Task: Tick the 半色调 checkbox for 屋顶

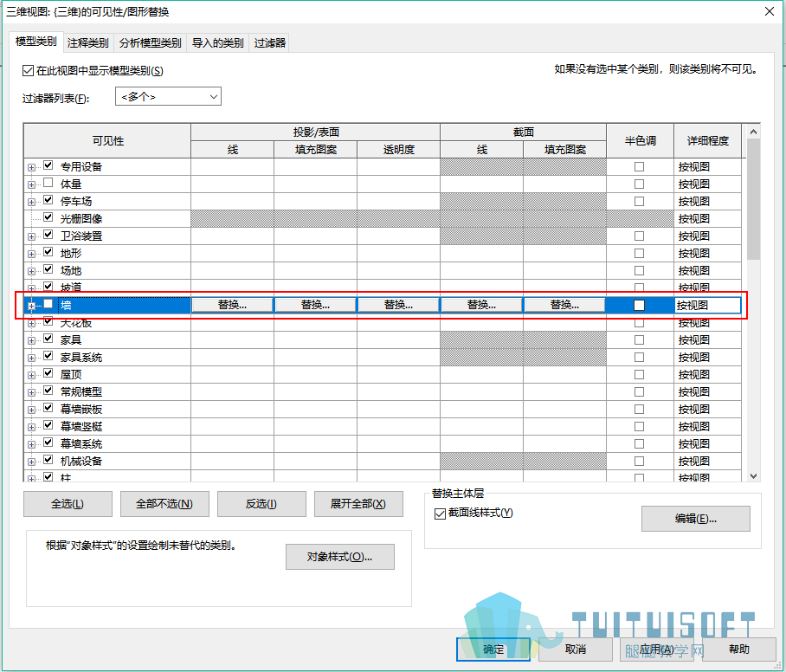Action: (x=639, y=375)
